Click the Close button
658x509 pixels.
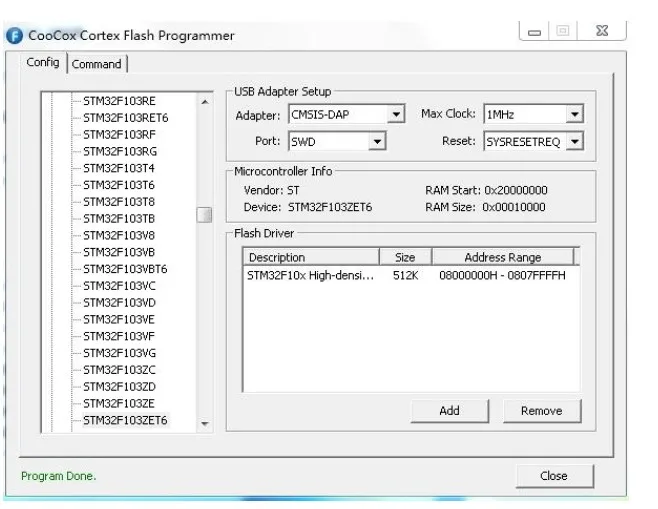[x=554, y=476]
